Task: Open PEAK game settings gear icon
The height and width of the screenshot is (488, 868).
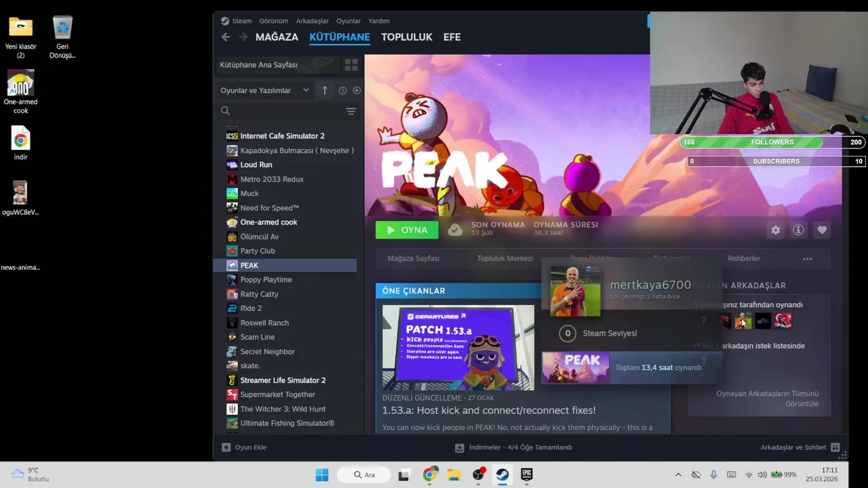Action: [x=776, y=230]
